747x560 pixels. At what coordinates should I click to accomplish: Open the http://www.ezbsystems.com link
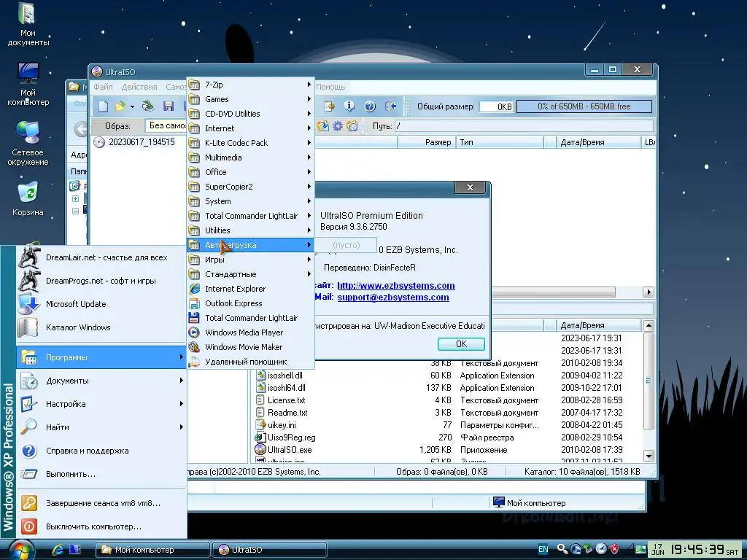coord(396,286)
